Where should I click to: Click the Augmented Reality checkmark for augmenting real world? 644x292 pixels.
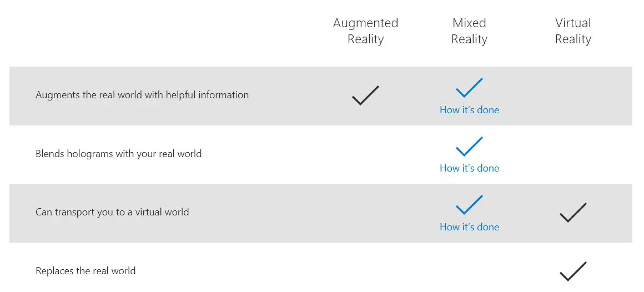[365, 95]
